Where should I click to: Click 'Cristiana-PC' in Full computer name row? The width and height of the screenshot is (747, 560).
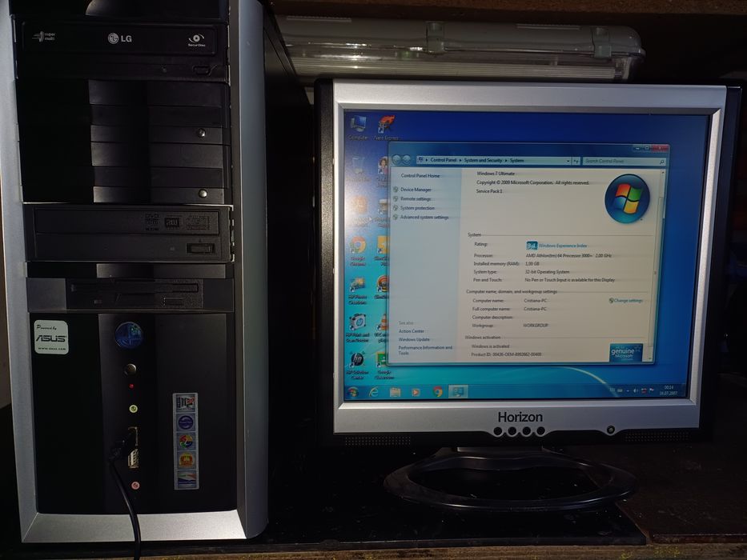(535, 309)
